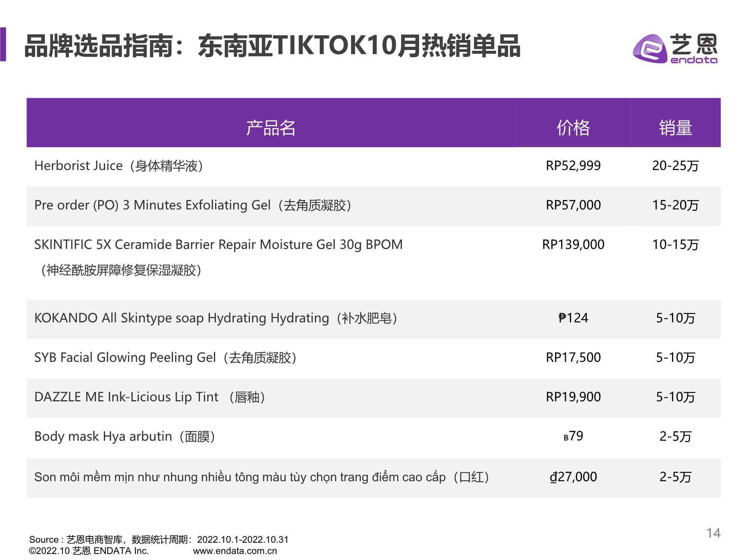Click the 5-10万 value in KOKANDO row
Screen dimensions: 747x560
click(x=676, y=318)
